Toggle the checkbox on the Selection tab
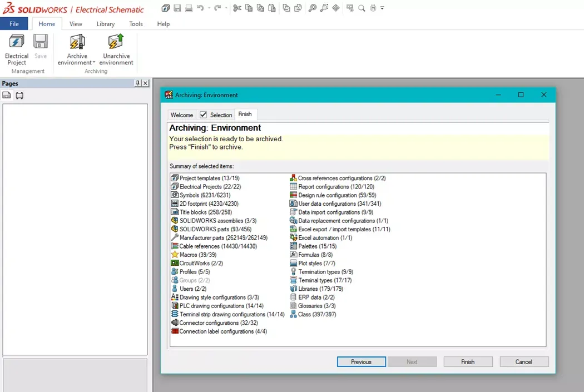Image resolution: width=584 pixels, height=392 pixels. 203,115
